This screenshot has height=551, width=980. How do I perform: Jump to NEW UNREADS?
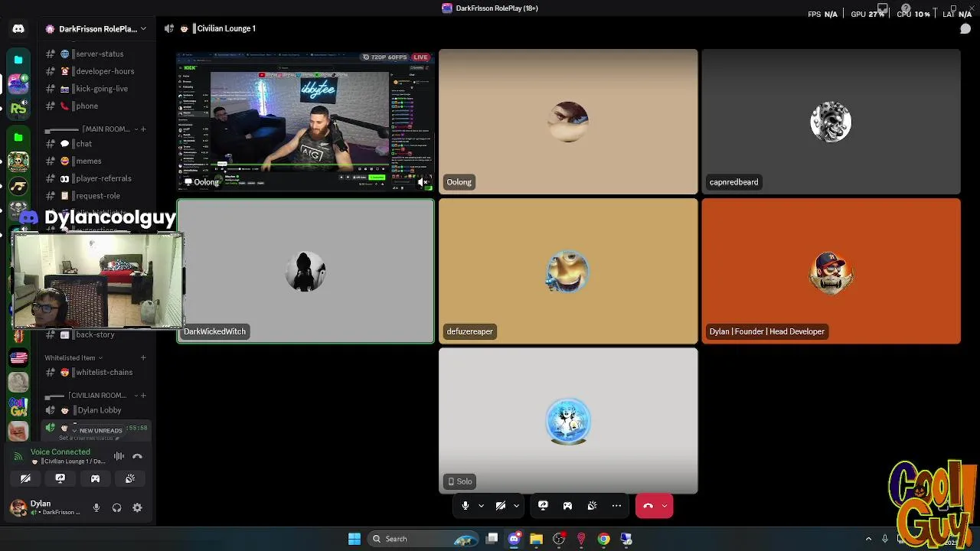pyautogui.click(x=97, y=431)
